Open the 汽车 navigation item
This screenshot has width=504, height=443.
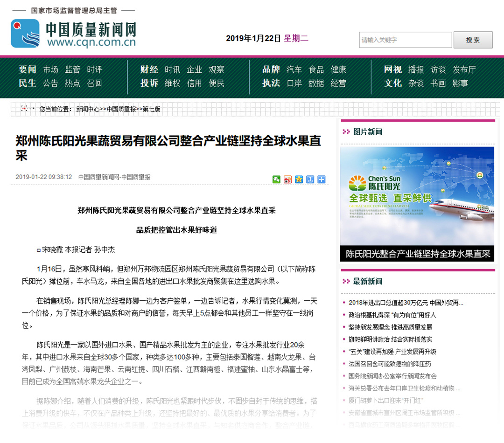pos(294,69)
